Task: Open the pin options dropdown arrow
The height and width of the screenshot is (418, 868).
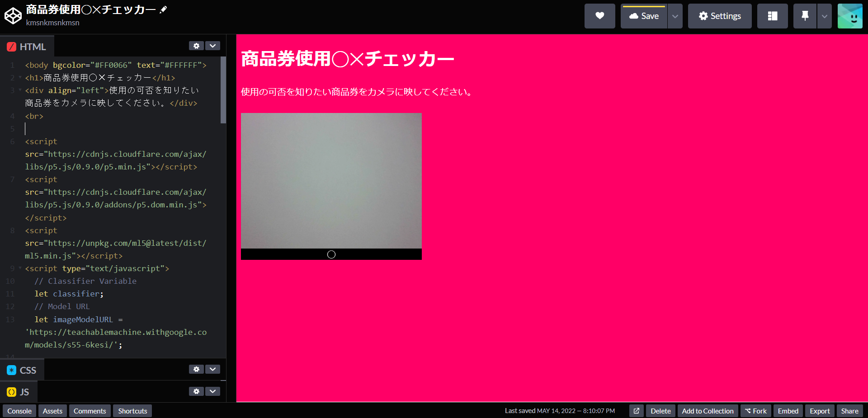Action: click(824, 16)
